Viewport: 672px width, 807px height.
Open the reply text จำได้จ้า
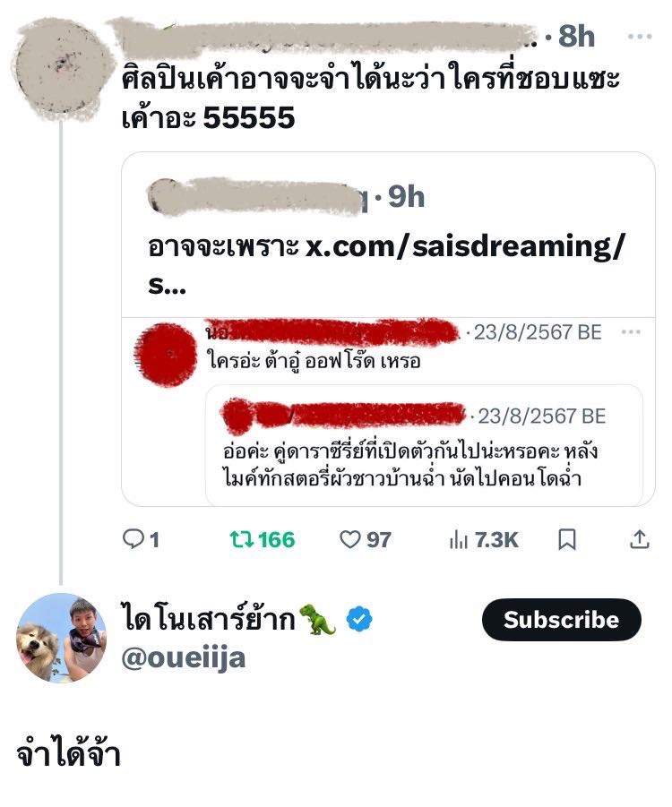68,754
